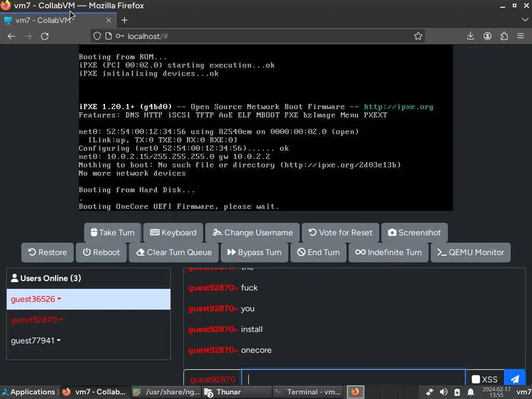The width and height of the screenshot is (532, 399).
Task: Click the clock showing 13:55
Action: [x=496, y=392]
